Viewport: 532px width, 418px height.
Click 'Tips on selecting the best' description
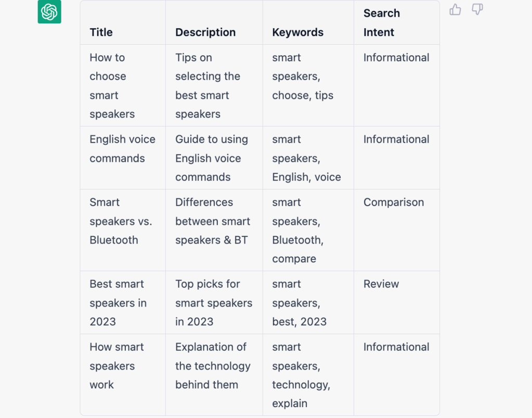207,86
